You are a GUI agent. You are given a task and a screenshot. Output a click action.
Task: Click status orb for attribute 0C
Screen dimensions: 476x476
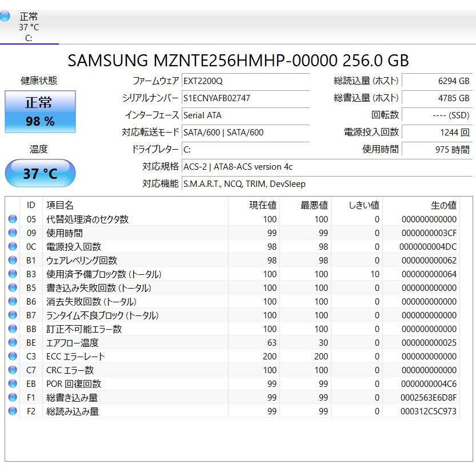pos(13,246)
